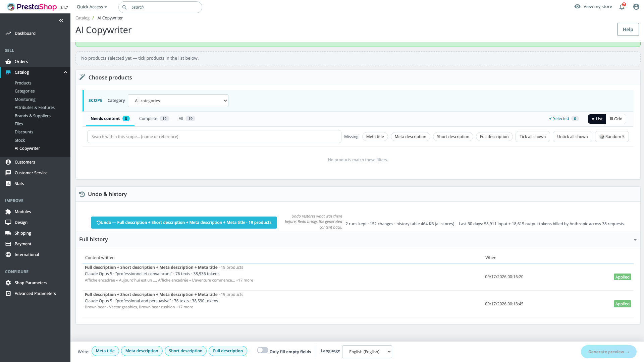Viewport: 644px width, 362px height.
Task: Open Stock in Catalog submenu
Action: [x=20, y=140]
